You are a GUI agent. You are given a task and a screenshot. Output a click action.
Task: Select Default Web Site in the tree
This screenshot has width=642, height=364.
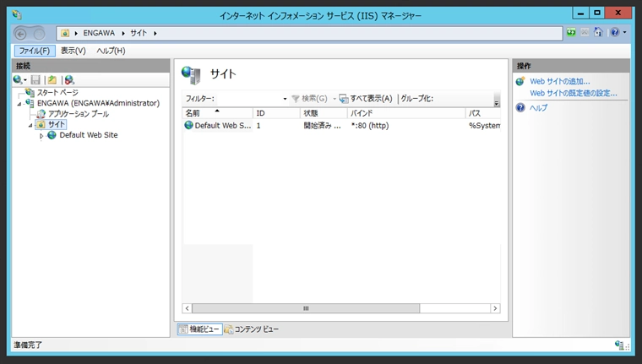click(x=89, y=135)
